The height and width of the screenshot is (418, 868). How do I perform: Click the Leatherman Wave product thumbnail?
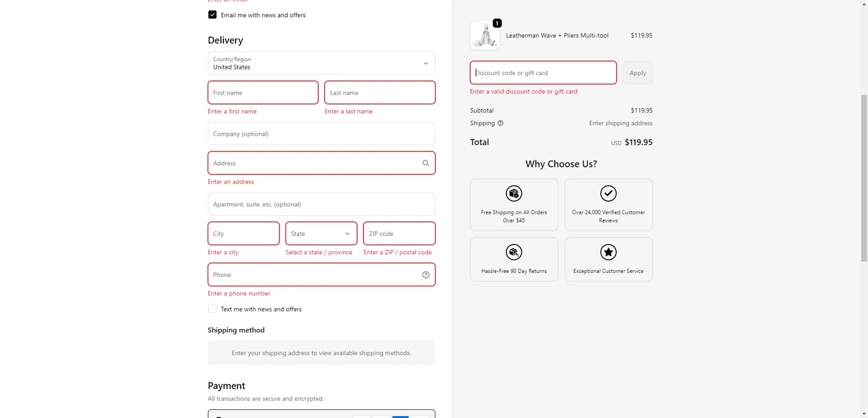click(x=485, y=36)
